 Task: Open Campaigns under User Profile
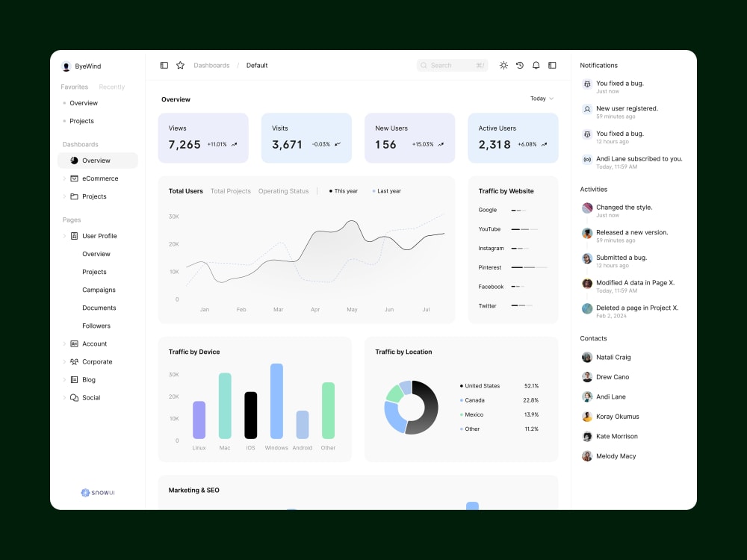(99, 290)
